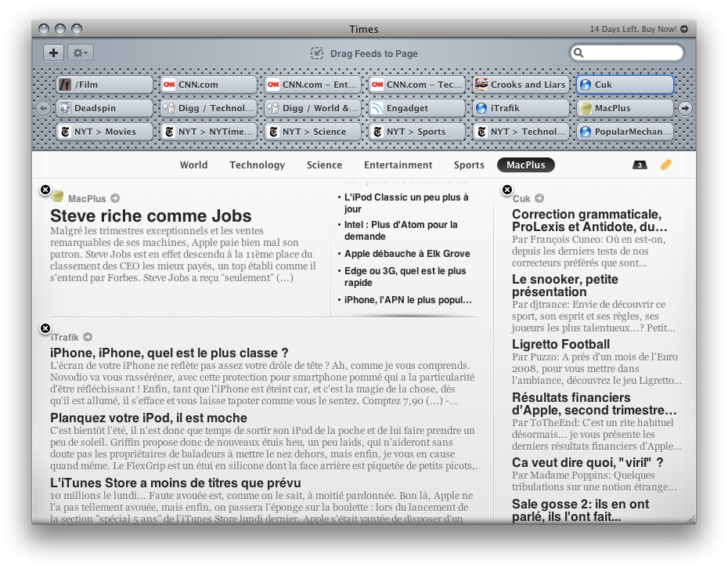728x568 pixels.
Task: Select the MacPlus page tab
Action: (525, 165)
